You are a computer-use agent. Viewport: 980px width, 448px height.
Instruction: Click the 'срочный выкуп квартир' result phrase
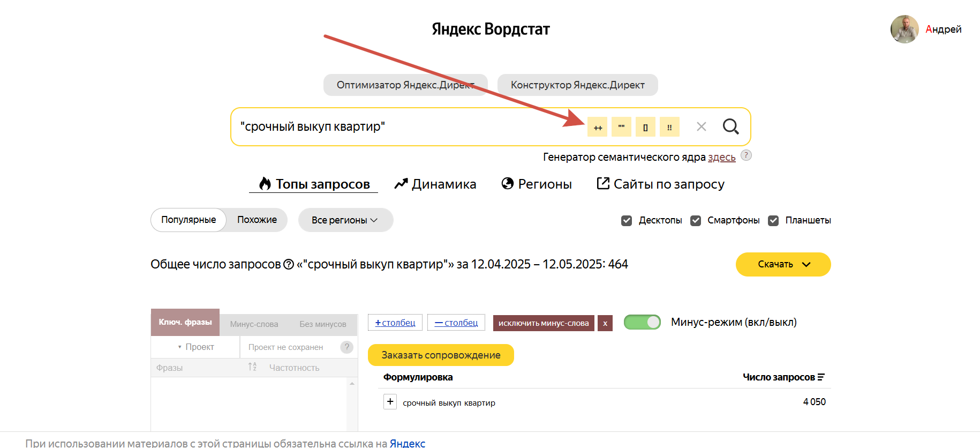(x=449, y=403)
